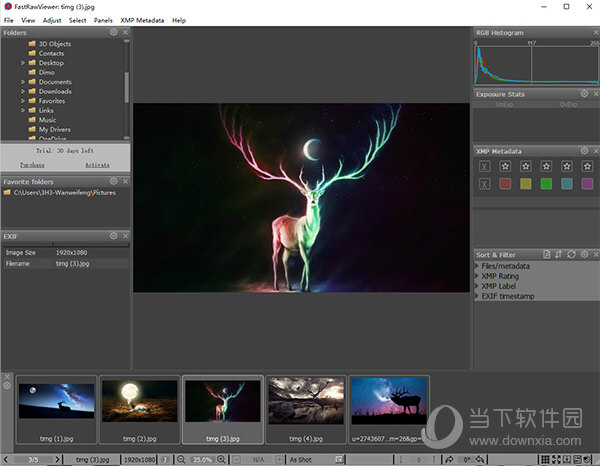Close the EXIF panel
The height and width of the screenshot is (466, 600).
pyautogui.click(x=125, y=236)
